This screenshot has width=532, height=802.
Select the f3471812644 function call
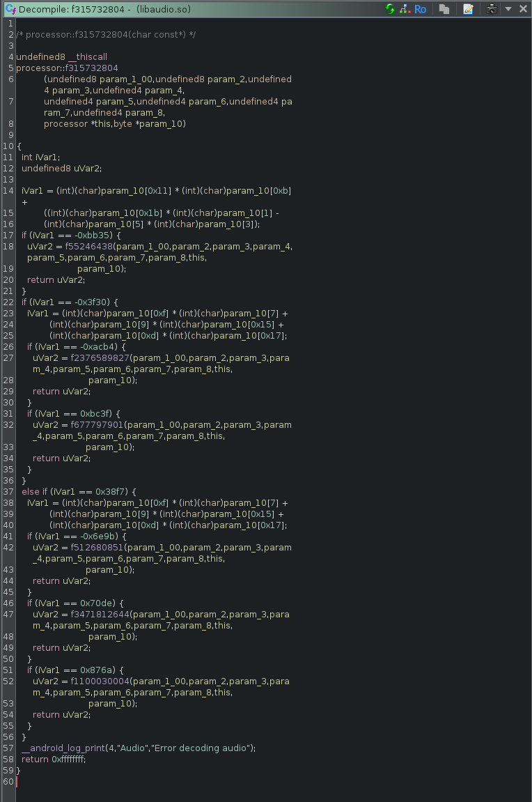point(100,615)
